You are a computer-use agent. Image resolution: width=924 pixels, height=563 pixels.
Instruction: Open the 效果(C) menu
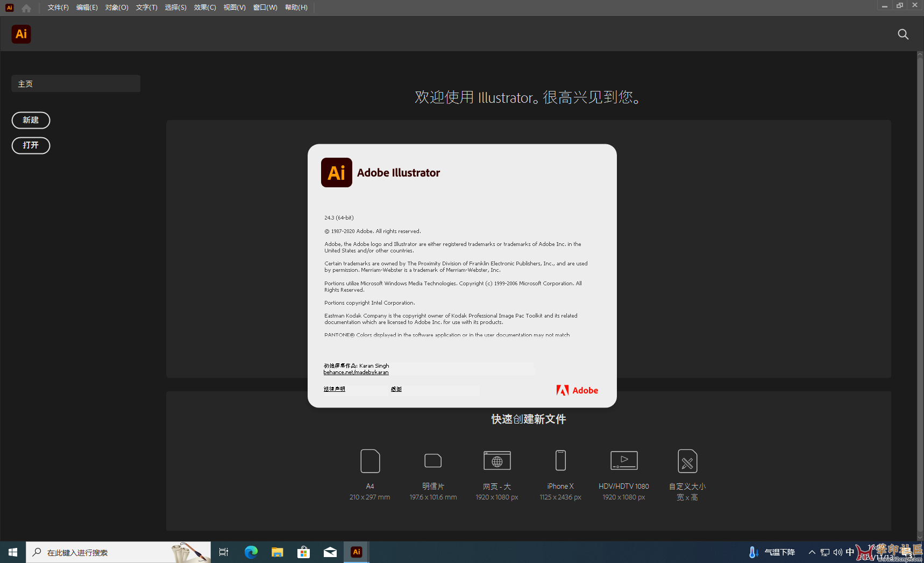[x=205, y=8]
